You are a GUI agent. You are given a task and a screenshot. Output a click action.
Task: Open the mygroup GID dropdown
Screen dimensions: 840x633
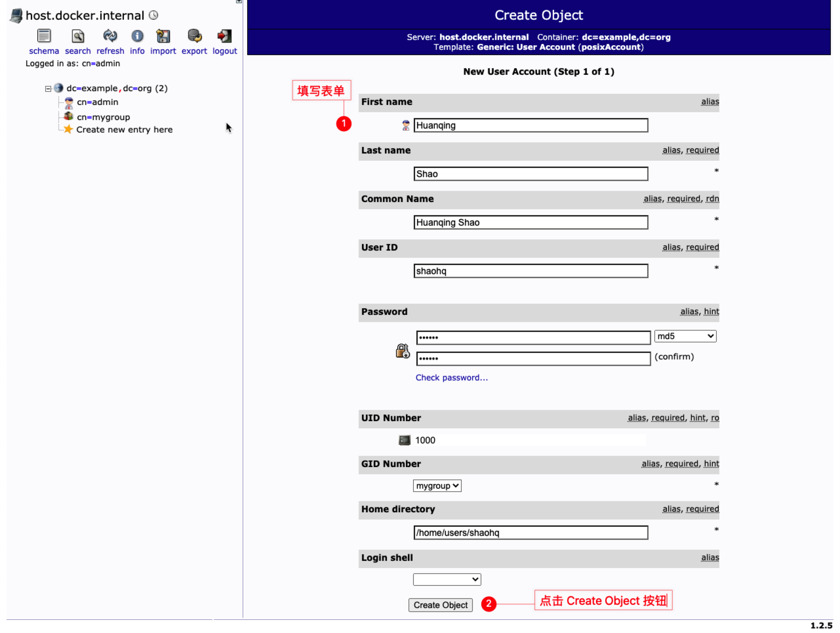tap(437, 486)
